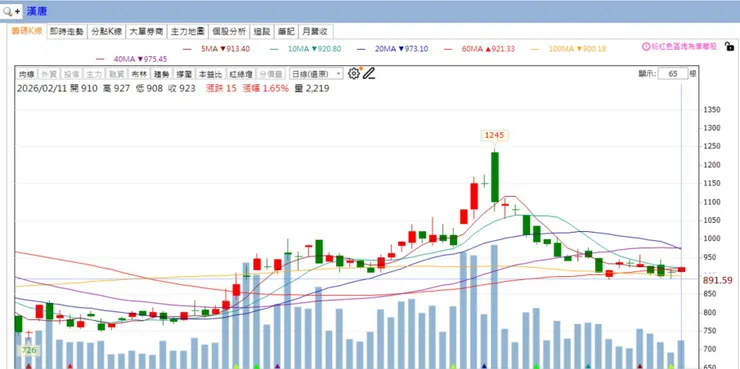Click the 1350 price axis label

pyautogui.click(x=712, y=110)
